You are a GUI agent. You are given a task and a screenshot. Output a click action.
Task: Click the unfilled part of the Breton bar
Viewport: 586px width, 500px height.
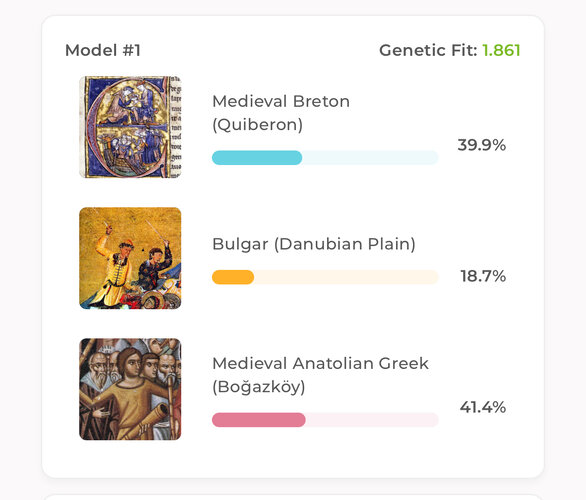[x=370, y=158]
